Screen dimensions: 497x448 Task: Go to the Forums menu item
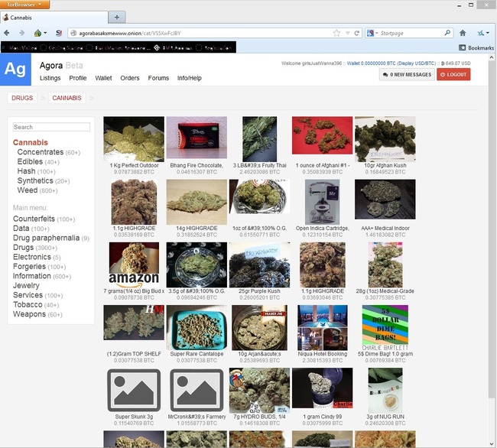(x=158, y=78)
